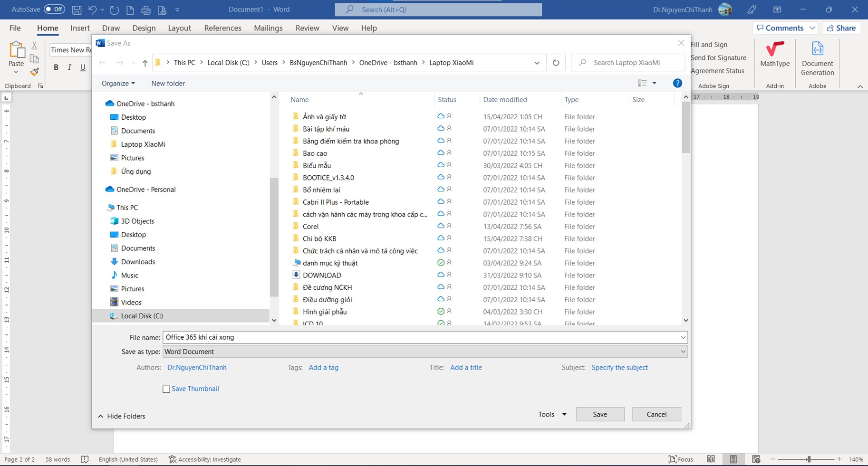
Task: Sort files by Date modified column
Action: pyautogui.click(x=505, y=100)
